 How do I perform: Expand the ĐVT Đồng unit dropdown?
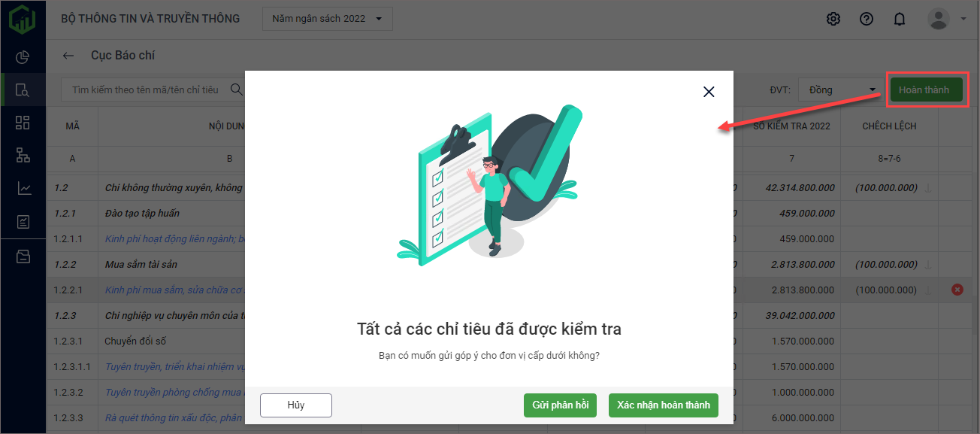pos(841,90)
